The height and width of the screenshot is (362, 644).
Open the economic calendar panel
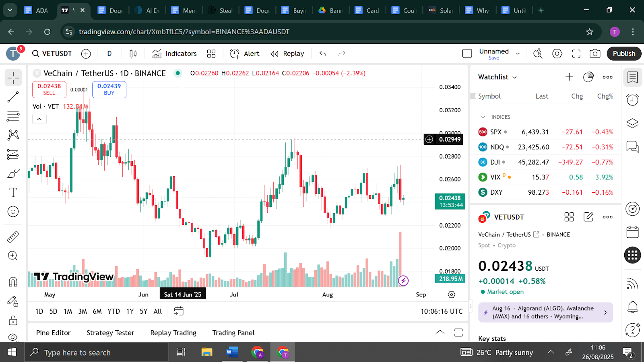pyautogui.click(x=633, y=232)
